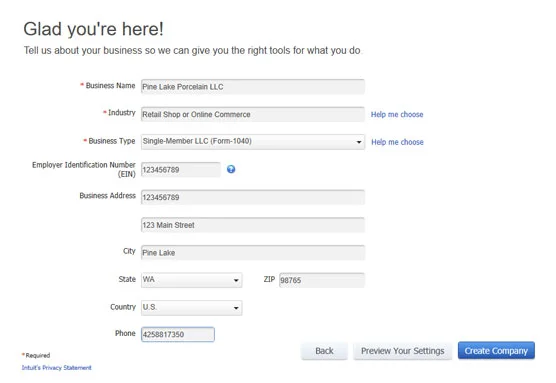Click first Business Address line field

252,197
